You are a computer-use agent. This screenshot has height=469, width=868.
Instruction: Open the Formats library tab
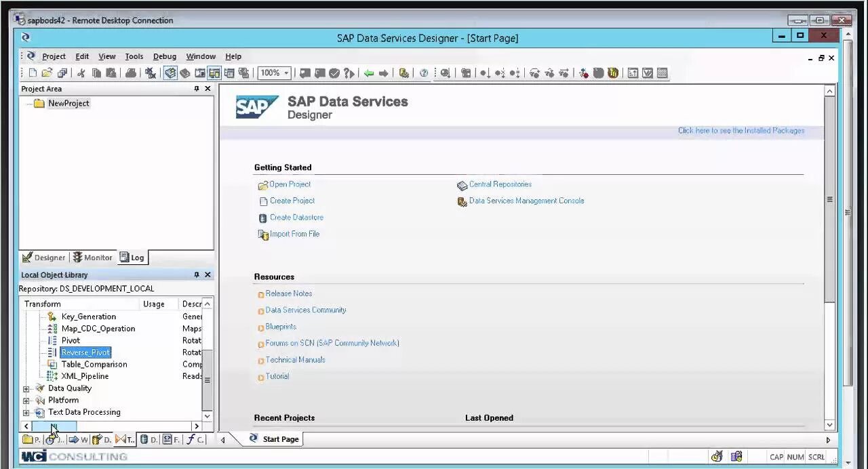tap(172, 440)
